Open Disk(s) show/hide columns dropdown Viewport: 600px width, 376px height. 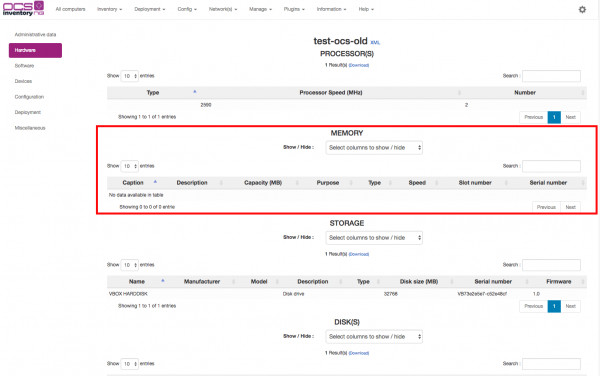[x=374, y=337]
